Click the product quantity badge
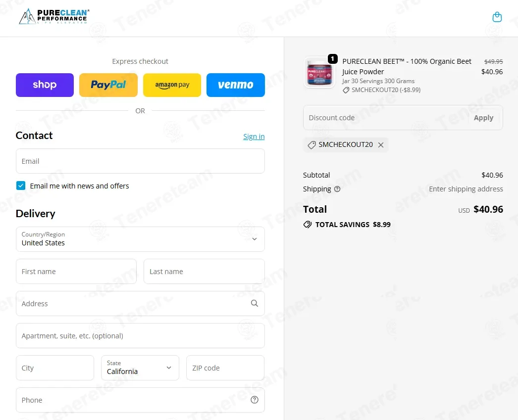This screenshot has width=518, height=420. tap(332, 59)
